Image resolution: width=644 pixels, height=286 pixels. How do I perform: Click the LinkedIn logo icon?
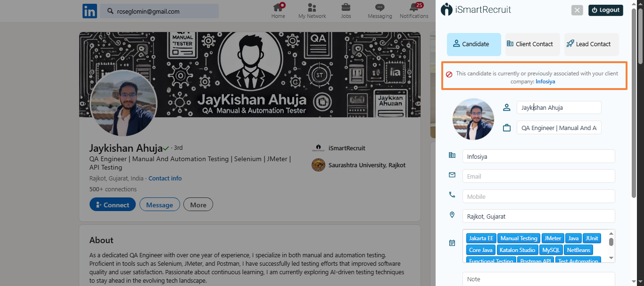[x=90, y=11]
